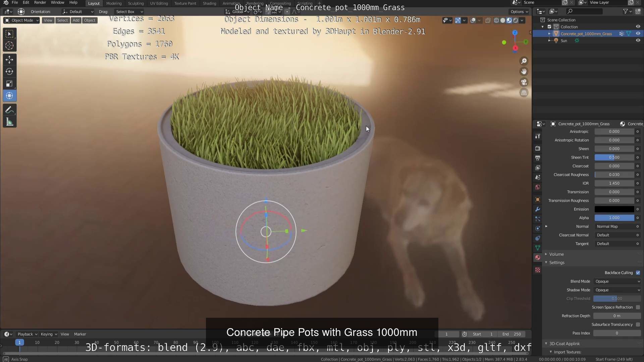644x362 pixels.
Task: Open the Blend Mode dropdown
Action: 617,282
